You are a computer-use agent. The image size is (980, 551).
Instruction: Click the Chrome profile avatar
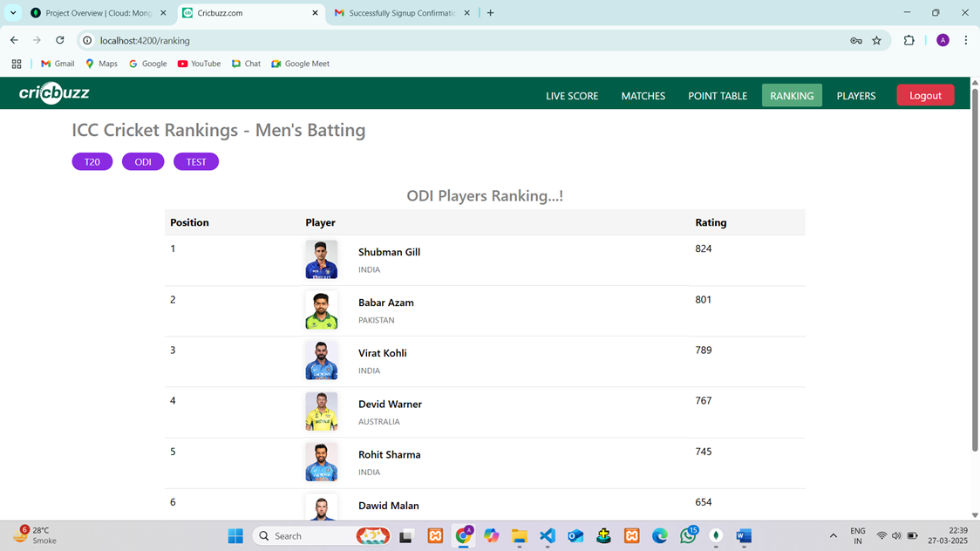click(943, 40)
